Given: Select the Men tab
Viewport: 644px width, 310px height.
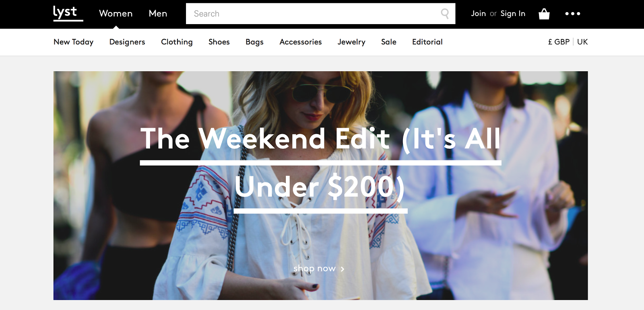Looking at the screenshot, I should (x=158, y=14).
